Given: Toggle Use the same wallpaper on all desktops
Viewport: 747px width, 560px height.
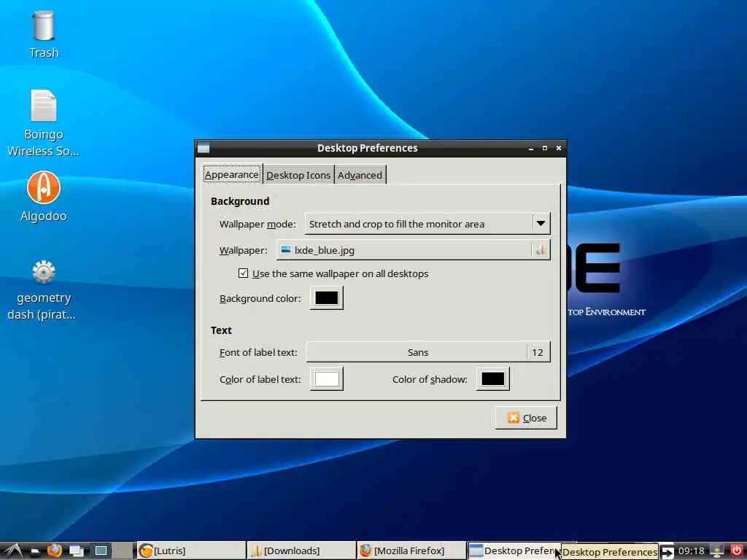Looking at the screenshot, I should coord(243,273).
